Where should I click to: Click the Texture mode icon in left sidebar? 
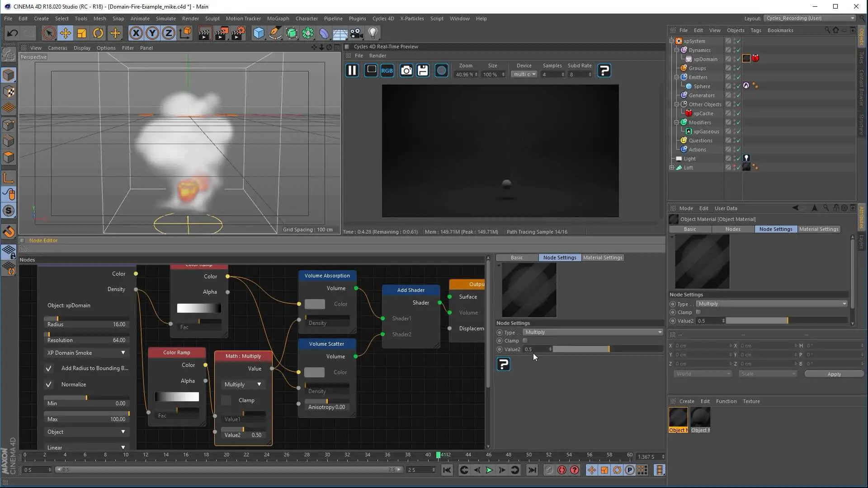(x=9, y=92)
